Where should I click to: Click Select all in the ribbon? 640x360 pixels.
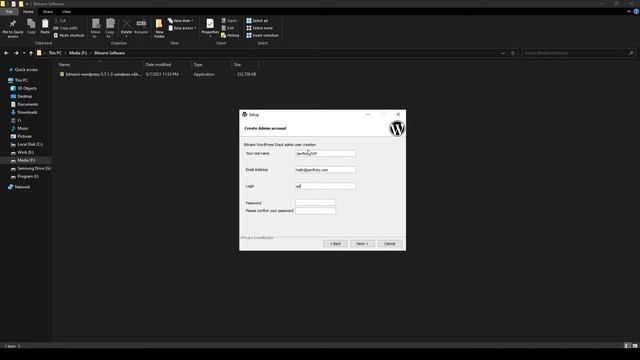257,20
